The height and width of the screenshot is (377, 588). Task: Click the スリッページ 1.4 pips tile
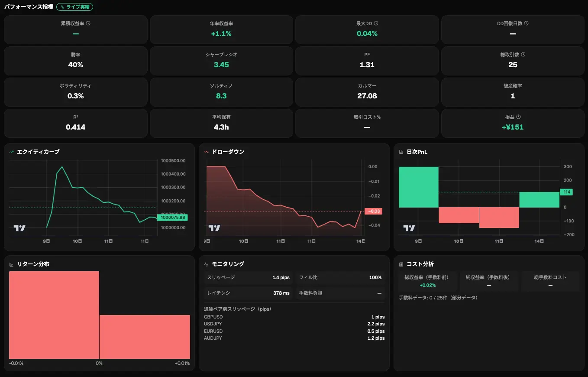pyautogui.click(x=248, y=277)
